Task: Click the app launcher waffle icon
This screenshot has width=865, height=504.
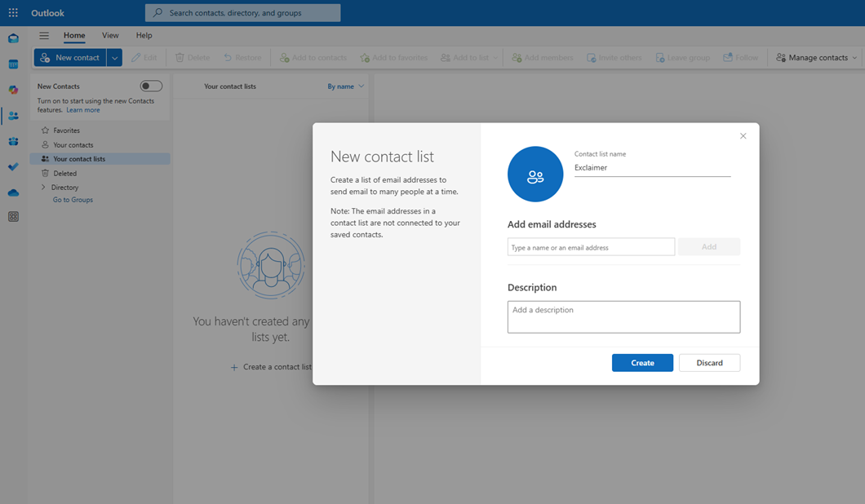Action: click(x=11, y=12)
